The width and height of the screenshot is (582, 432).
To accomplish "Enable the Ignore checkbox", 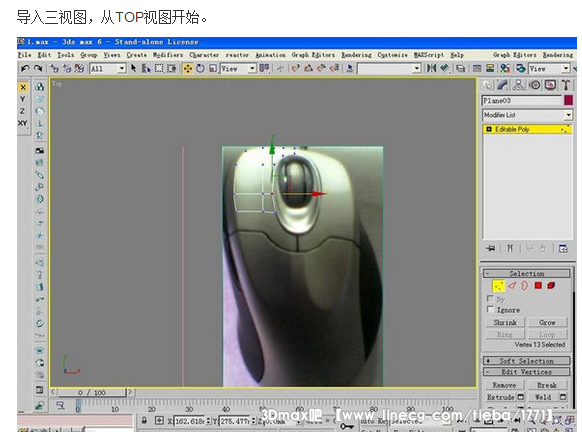I will coord(490,309).
